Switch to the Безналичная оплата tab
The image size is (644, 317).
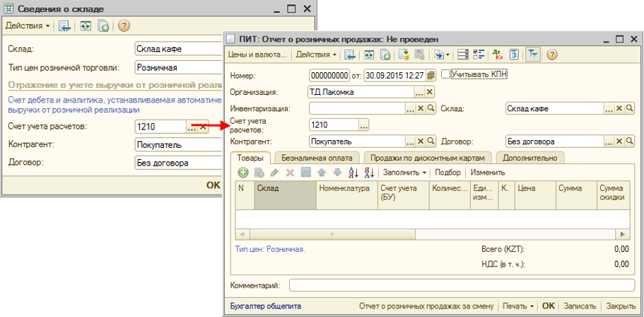(x=317, y=158)
